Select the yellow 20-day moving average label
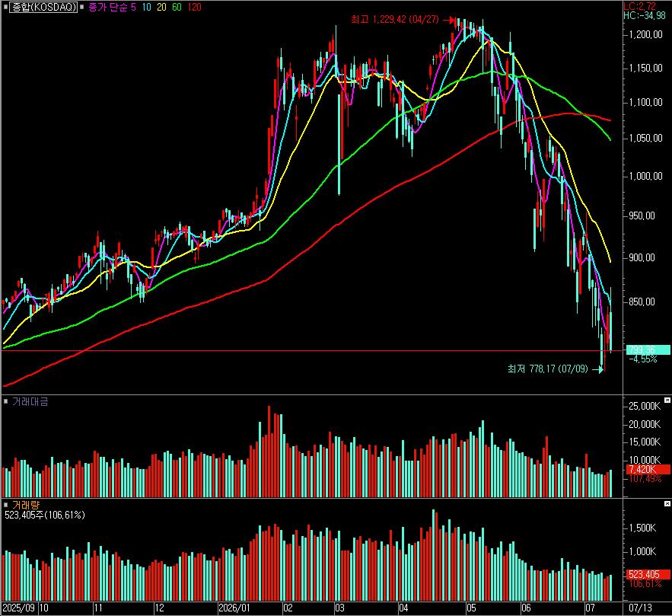672x616 pixels. pos(161,8)
